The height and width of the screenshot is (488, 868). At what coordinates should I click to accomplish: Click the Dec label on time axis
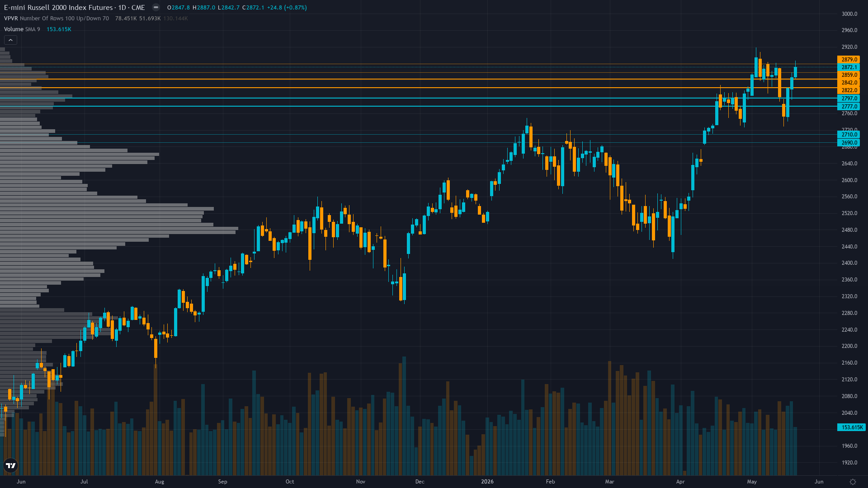click(420, 482)
